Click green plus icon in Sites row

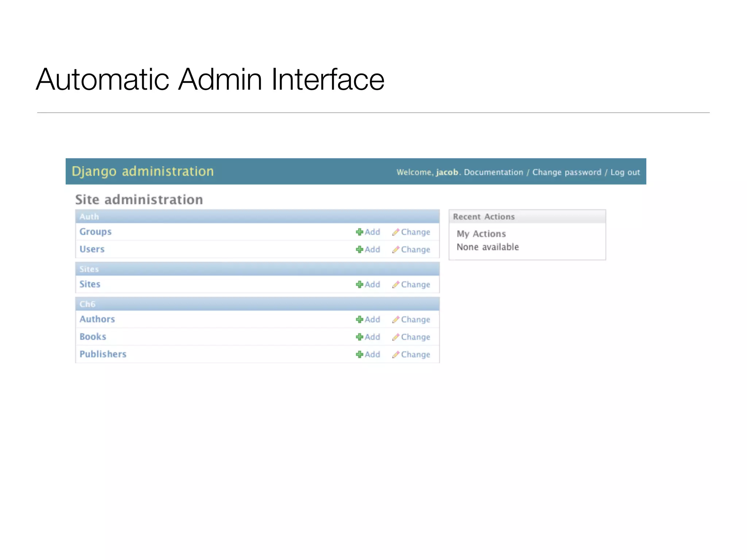coord(359,284)
